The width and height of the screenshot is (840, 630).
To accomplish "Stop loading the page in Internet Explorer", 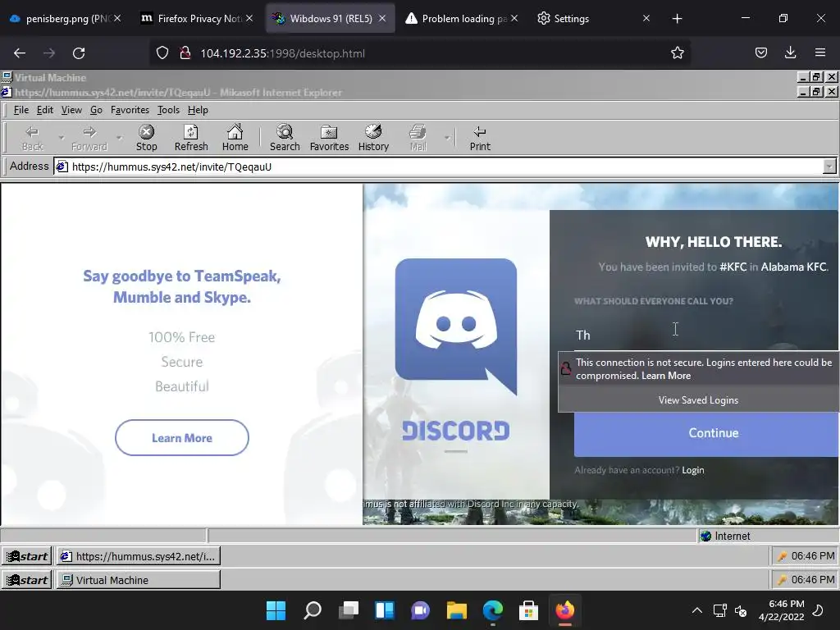I will coord(146,138).
